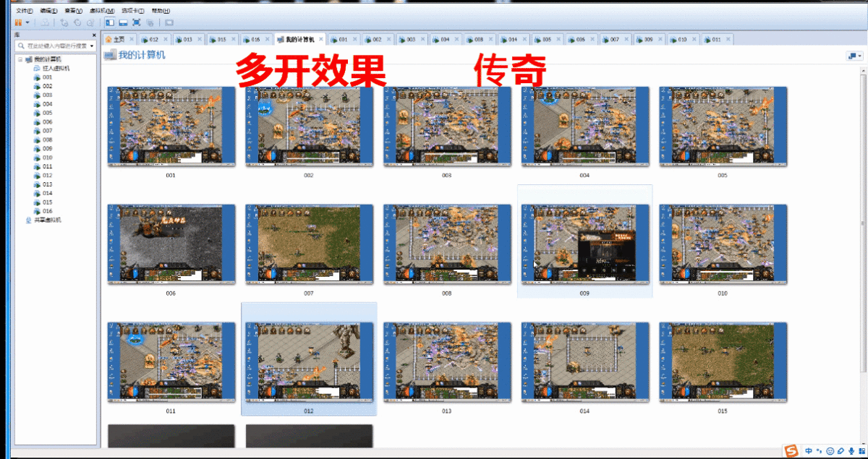Toggle the show library sidebar icon

click(109, 23)
